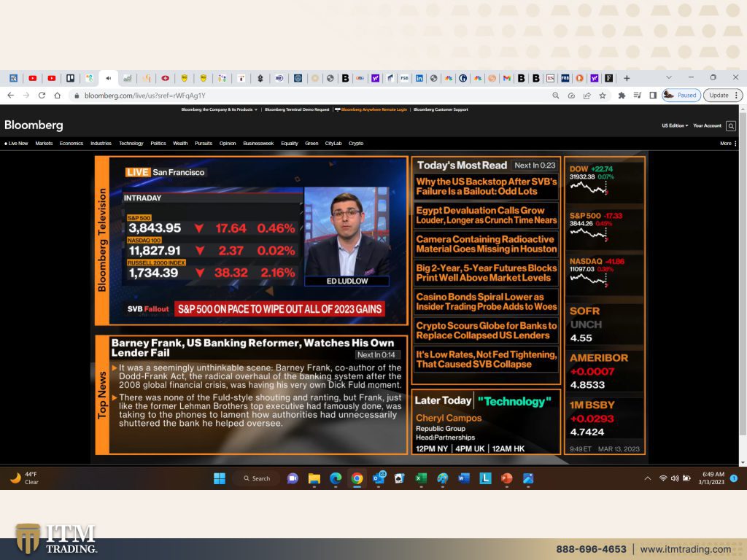Open 'Egypt Devaluation Calls Grow Louder' story
This screenshot has height=560, width=747.
click(x=487, y=215)
